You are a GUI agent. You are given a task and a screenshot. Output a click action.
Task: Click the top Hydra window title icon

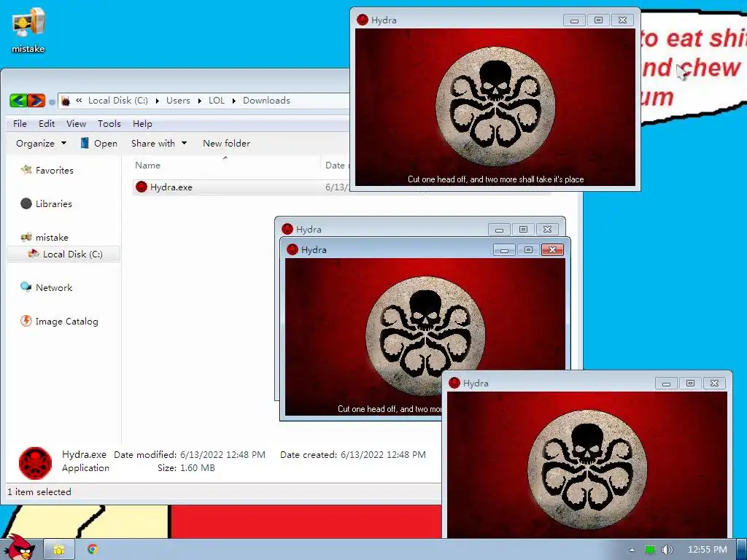[363, 20]
